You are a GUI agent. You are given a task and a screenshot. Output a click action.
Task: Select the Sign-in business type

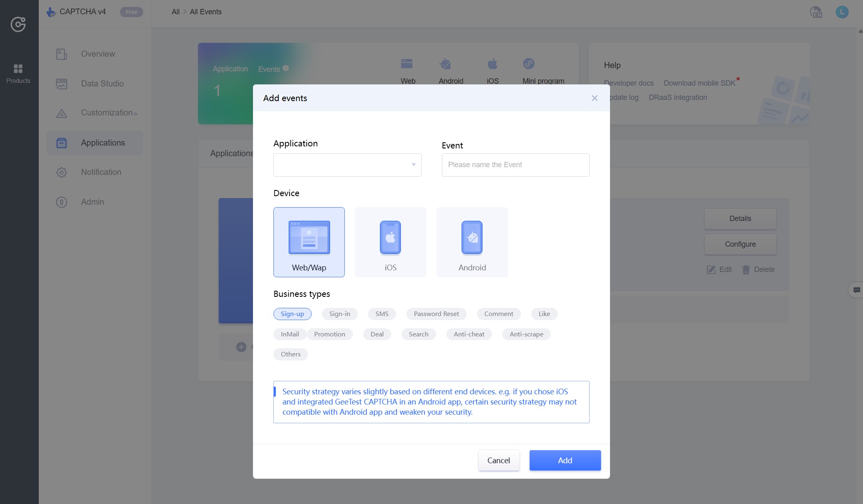[x=339, y=313]
